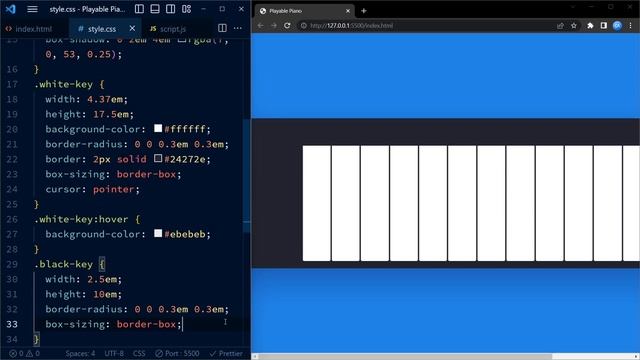
Task: Open the browser profile avatar
Action: (617, 25)
